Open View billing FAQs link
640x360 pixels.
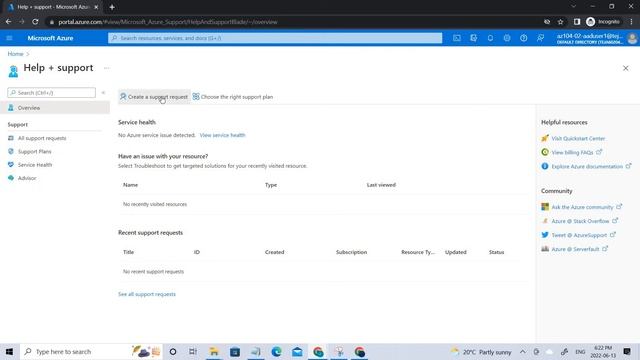[x=572, y=153]
